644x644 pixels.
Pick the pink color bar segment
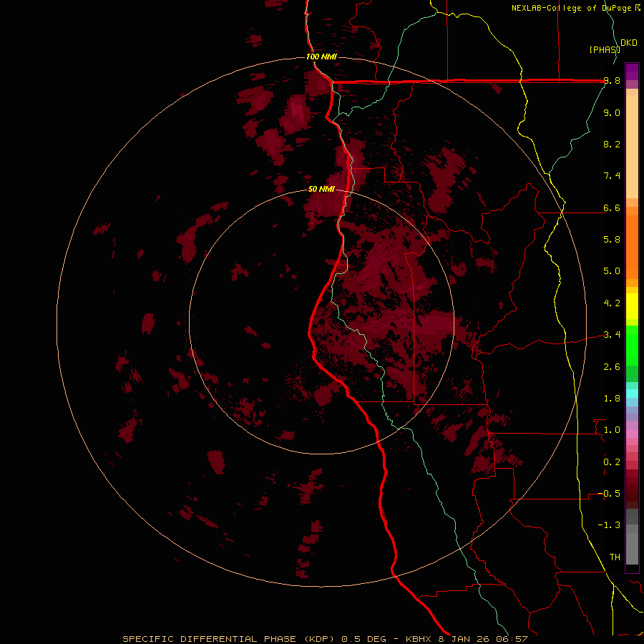coord(632,434)
